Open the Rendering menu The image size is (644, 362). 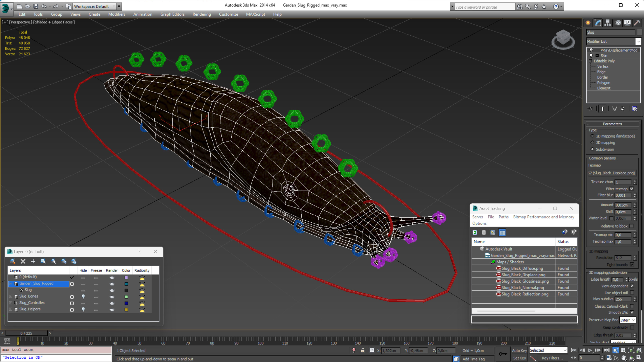[201, 14]
